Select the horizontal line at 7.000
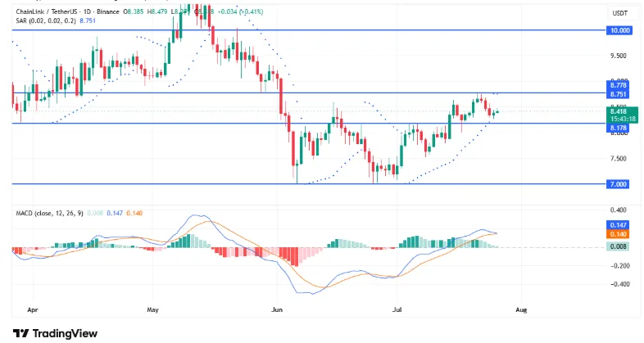 coord(309,184)
